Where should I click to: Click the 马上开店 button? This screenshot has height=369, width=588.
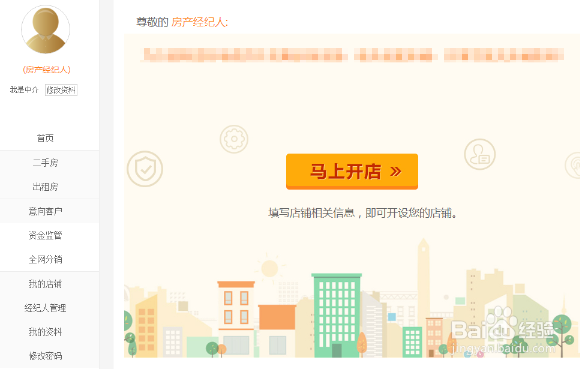point(352,172)
